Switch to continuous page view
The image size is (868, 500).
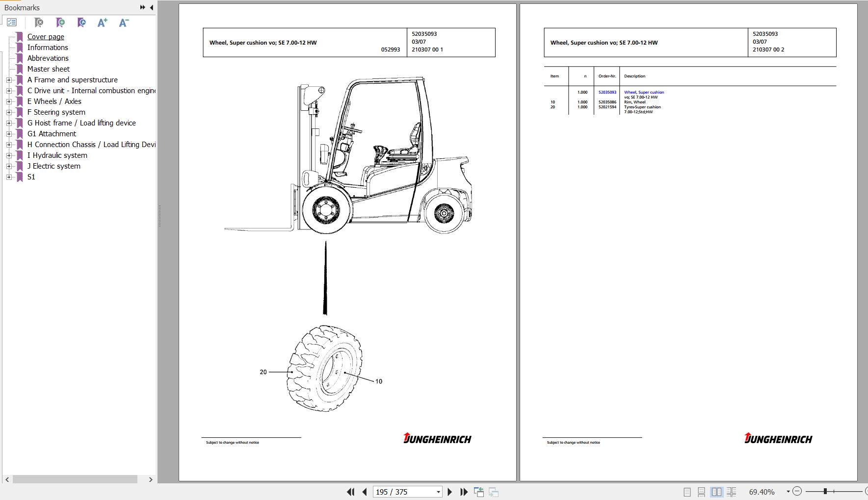[702, 492]
